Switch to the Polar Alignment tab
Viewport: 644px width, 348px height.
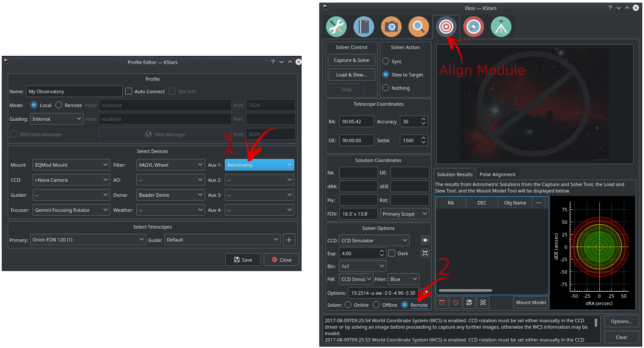(497, 174)
